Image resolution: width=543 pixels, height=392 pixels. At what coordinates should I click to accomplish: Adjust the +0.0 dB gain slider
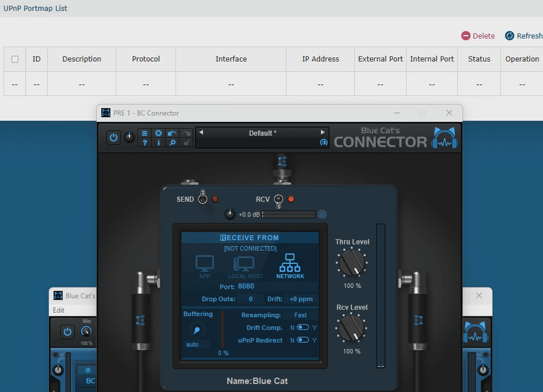point(289,214)
